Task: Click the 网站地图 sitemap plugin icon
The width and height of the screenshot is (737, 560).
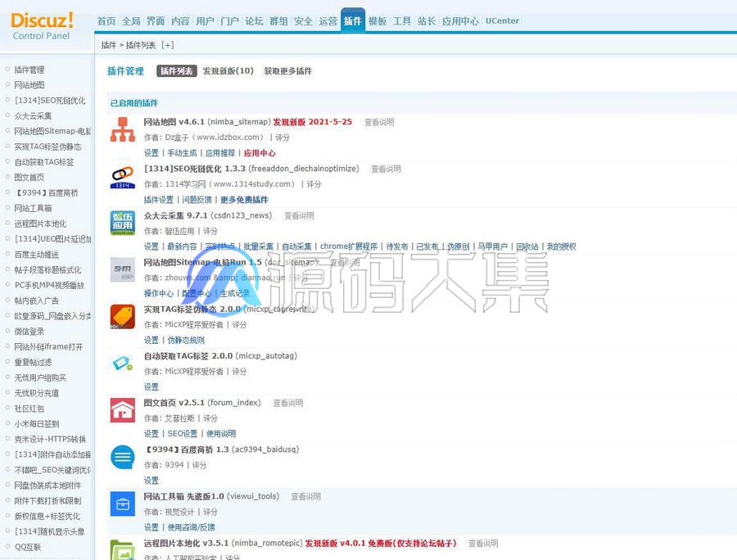Action: click(123, 129)
